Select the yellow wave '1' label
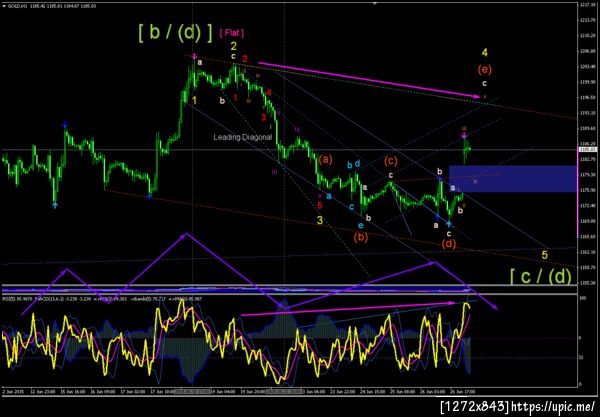This screenshot has width=600, height=417. coord(194,100)
